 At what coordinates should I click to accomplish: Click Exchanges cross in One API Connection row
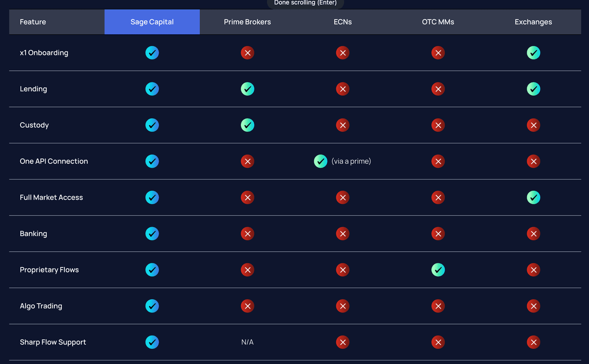pos(534,161)
